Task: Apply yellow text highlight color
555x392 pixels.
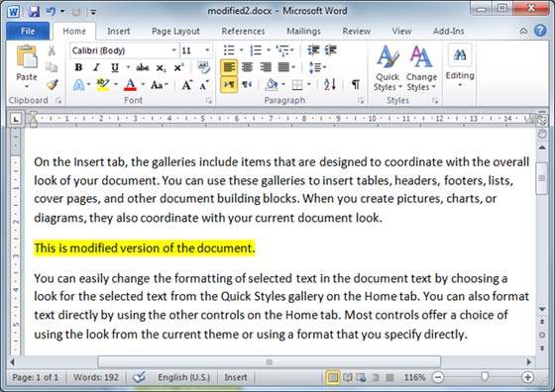Action: coord(103,84)
